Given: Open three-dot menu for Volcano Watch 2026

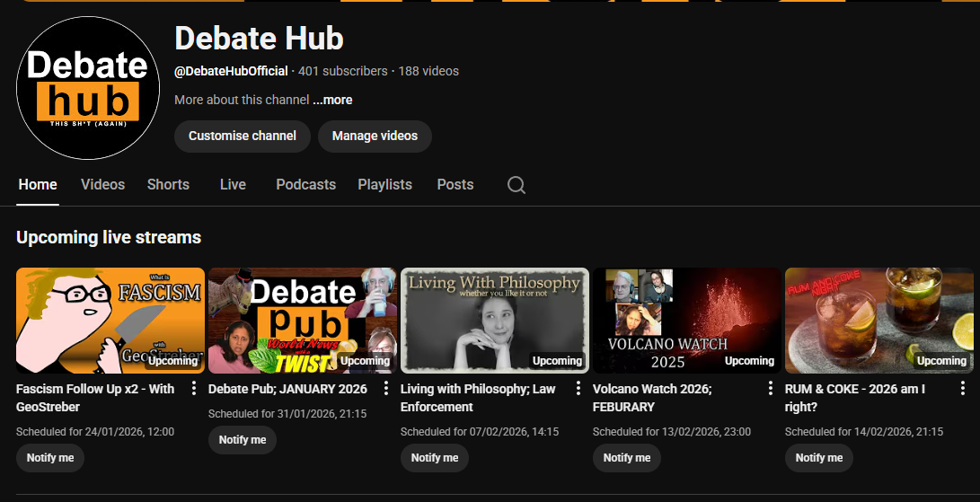Looking at the screenshot, I should 771,389.
